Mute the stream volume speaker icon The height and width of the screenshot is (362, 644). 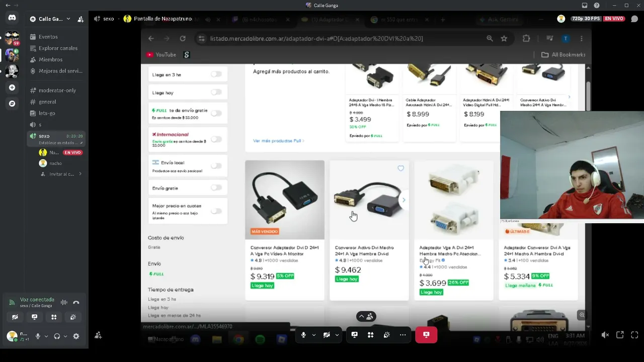[x=605, y=335]
